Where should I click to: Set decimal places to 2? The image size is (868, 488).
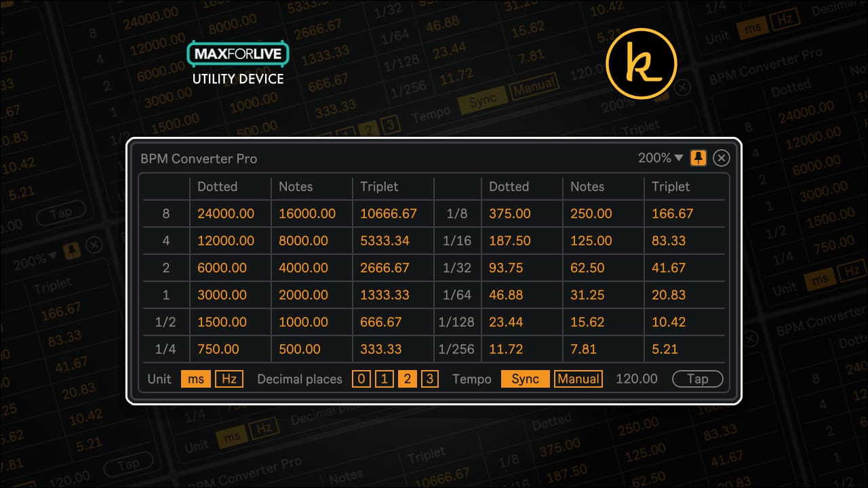coord(407,379)
